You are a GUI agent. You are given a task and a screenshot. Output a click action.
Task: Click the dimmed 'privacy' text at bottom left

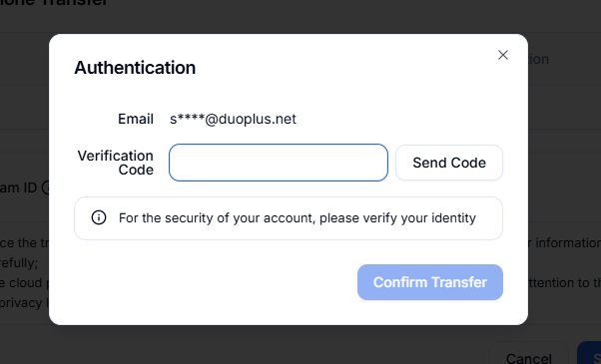pos(21,303)
